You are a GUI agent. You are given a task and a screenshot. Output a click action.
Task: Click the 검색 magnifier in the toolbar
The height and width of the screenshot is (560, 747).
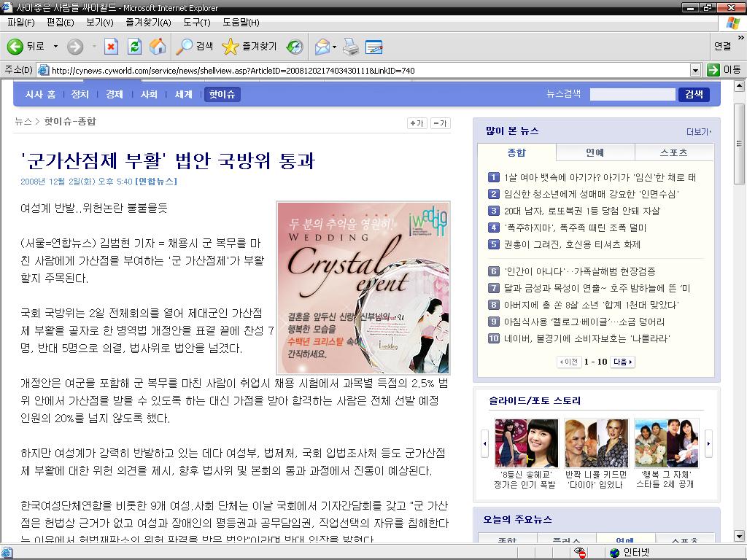pos(194,47)
